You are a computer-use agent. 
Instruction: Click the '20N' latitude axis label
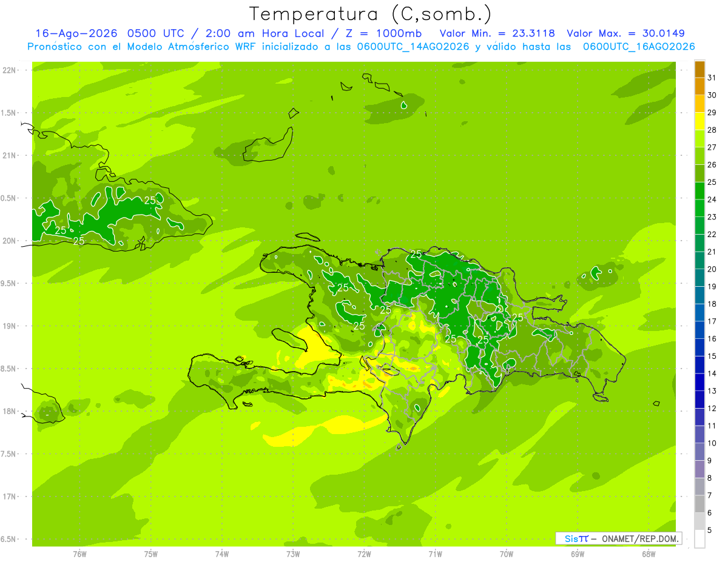tap(10, 241)
